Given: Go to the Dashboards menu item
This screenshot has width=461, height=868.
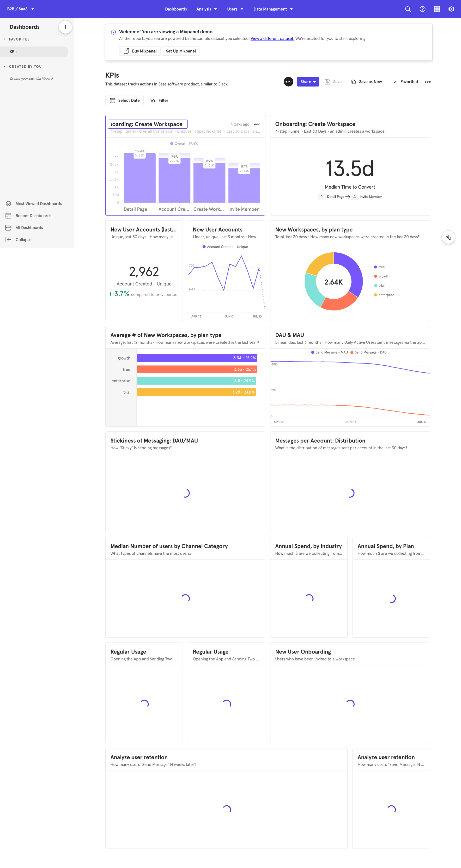Looking at the screenshot, I should coord(176,9).
